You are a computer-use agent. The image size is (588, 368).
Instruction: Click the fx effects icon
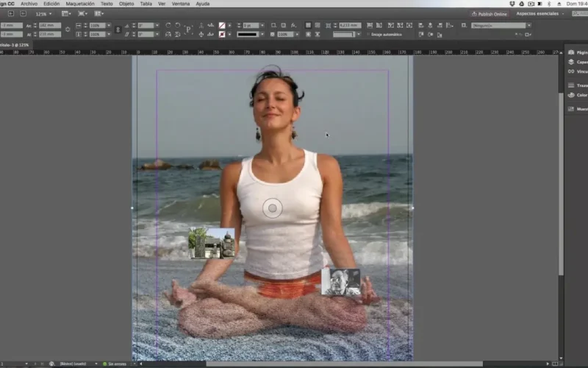[x=293, y=26]
